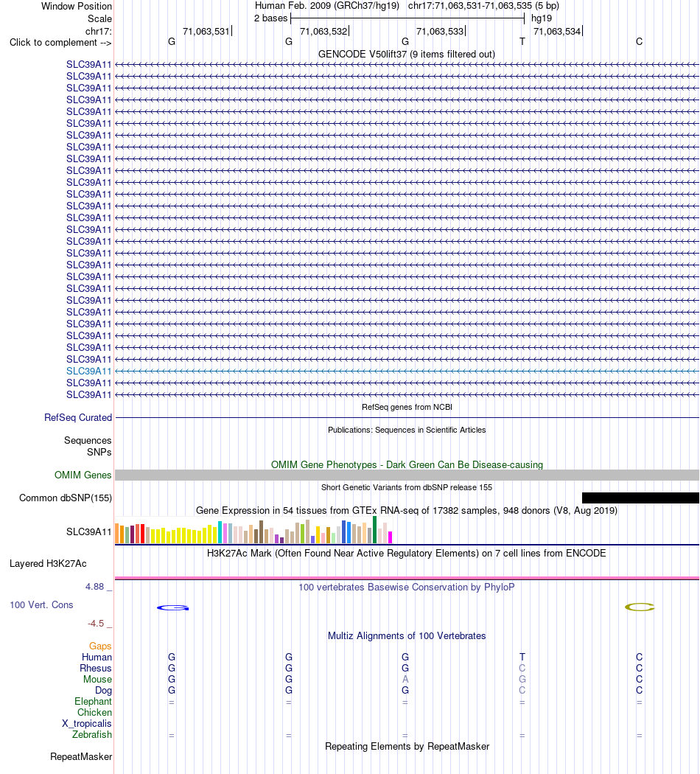Click the T base in Human alignment row
The height and width of the screenshot is (774, 700).
(x=522, y=657)
